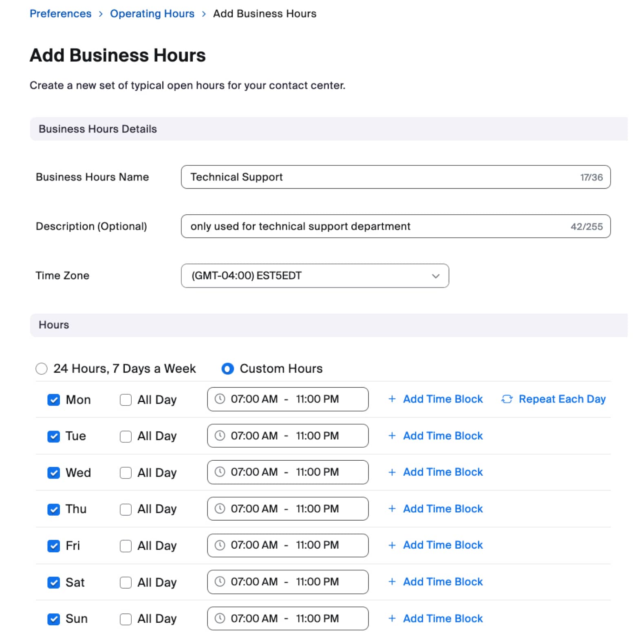Go to Preferences in the breadcrumb
Screen dimensions: 644x644
click(60, 13)
